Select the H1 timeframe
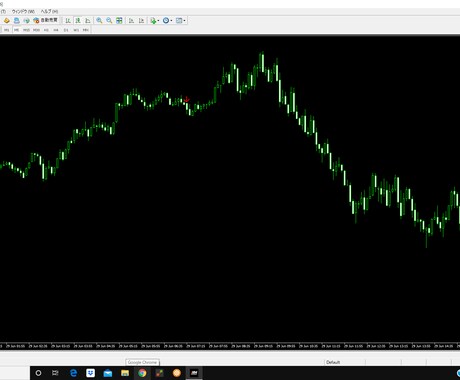 (x=46, y=30)
